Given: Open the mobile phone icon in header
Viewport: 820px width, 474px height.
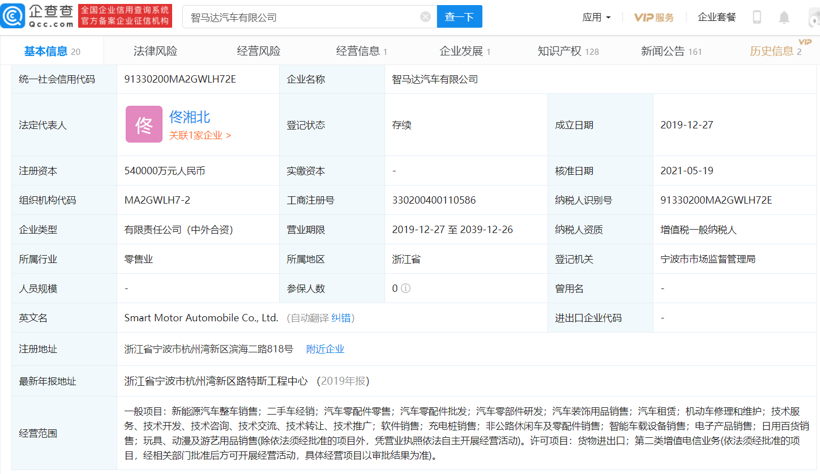Looking at the screenshot, I should click(756, 17).
